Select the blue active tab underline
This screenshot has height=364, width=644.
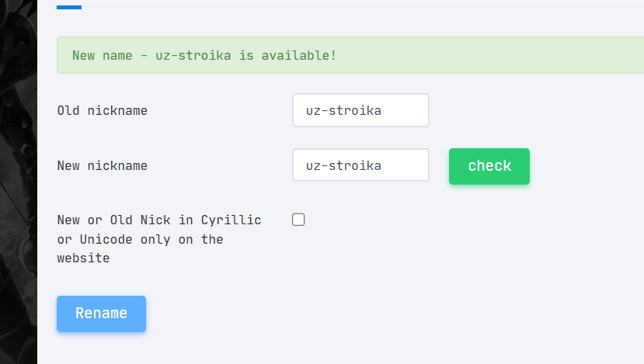[x=69, y=7]
